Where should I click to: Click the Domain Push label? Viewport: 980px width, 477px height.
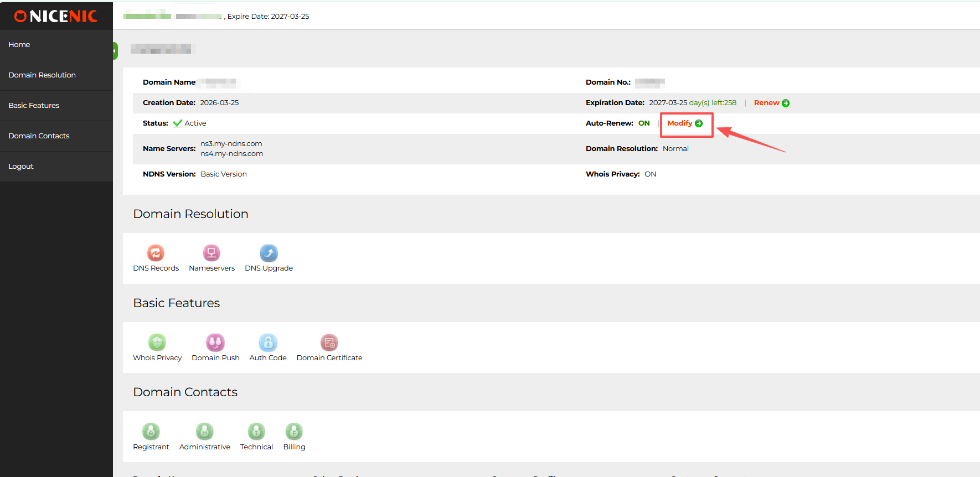pyautogui.click(x=215, y=358)
